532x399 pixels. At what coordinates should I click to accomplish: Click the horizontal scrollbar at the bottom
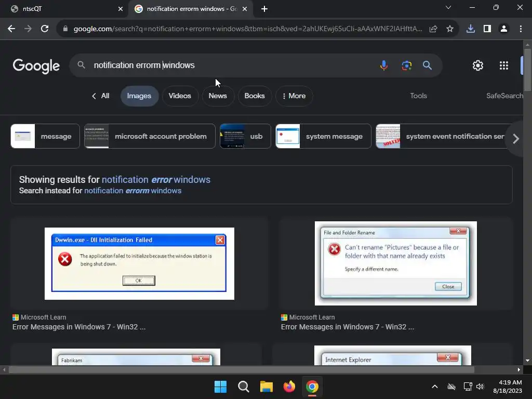click(x=241, y=370)
